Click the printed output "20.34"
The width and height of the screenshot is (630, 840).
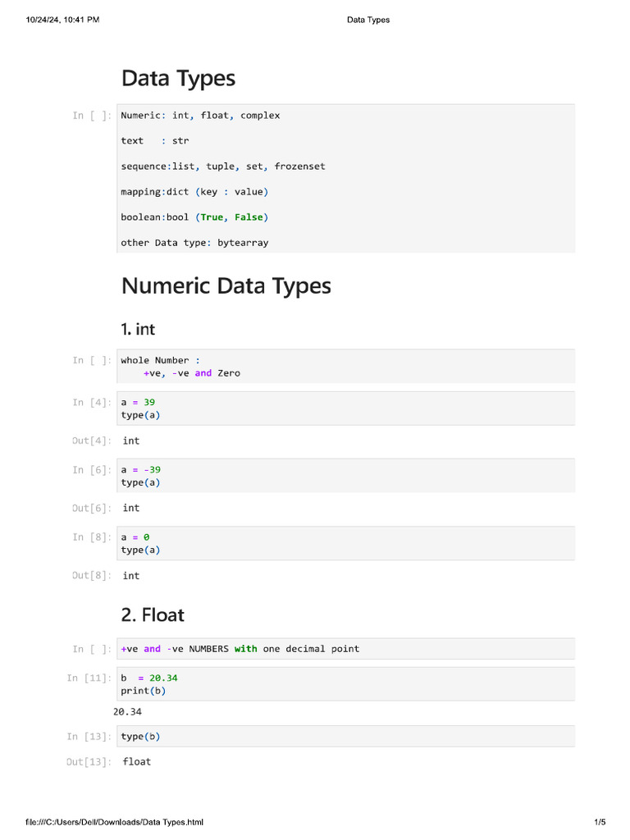click(127, 712)
